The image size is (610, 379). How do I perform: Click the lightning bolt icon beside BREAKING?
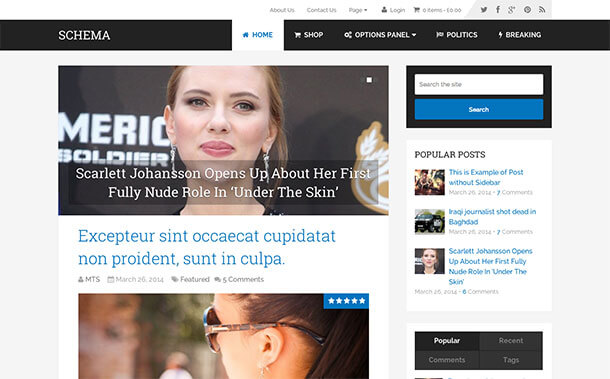coord(500,35)
